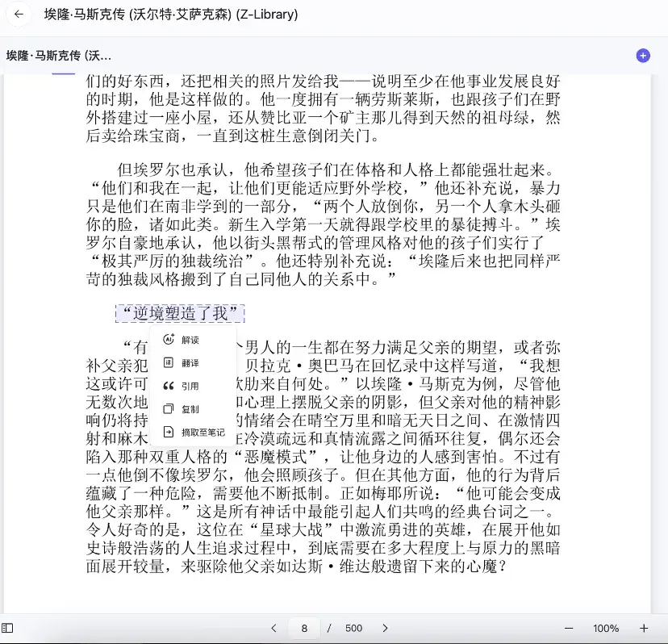
Task: Choose 复制 to copy the selected text
Action: pyautogui.click(x=189, y=409)
